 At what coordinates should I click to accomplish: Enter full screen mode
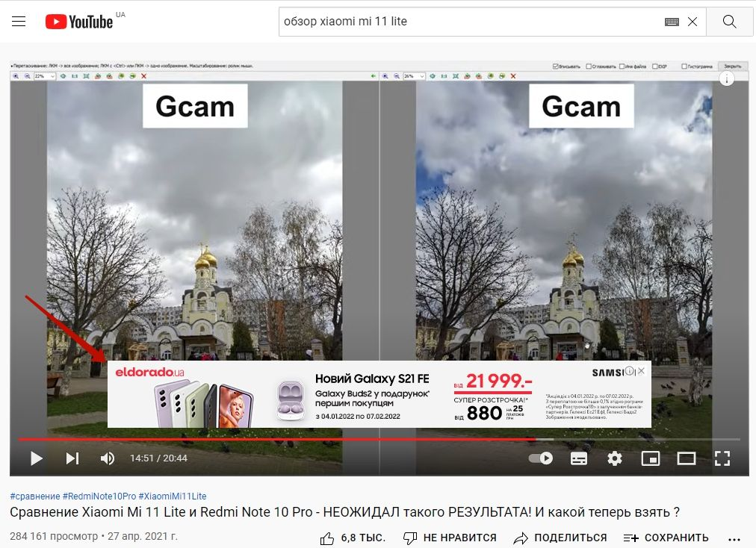(x=722, y=458)
